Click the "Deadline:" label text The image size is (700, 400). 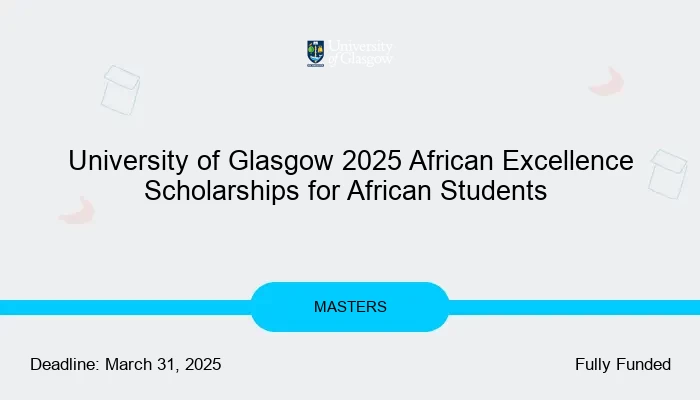(x=64, y=365)
